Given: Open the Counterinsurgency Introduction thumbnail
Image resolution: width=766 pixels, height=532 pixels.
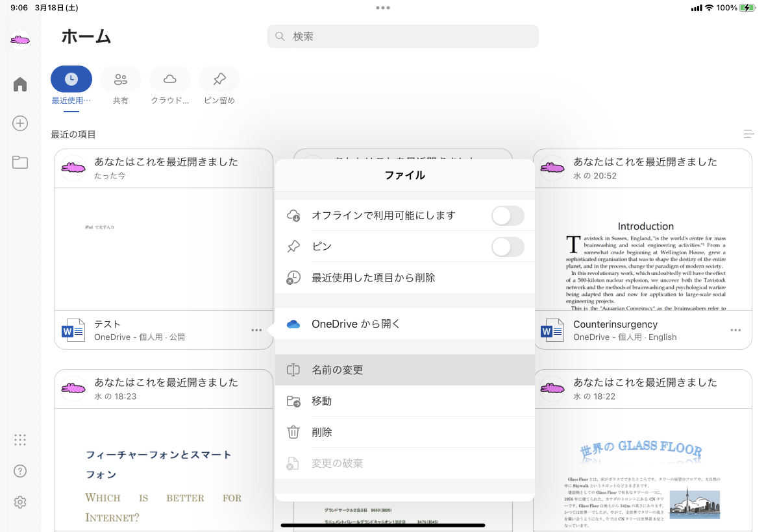Looking at the screenshot, I should click(643, 249).
